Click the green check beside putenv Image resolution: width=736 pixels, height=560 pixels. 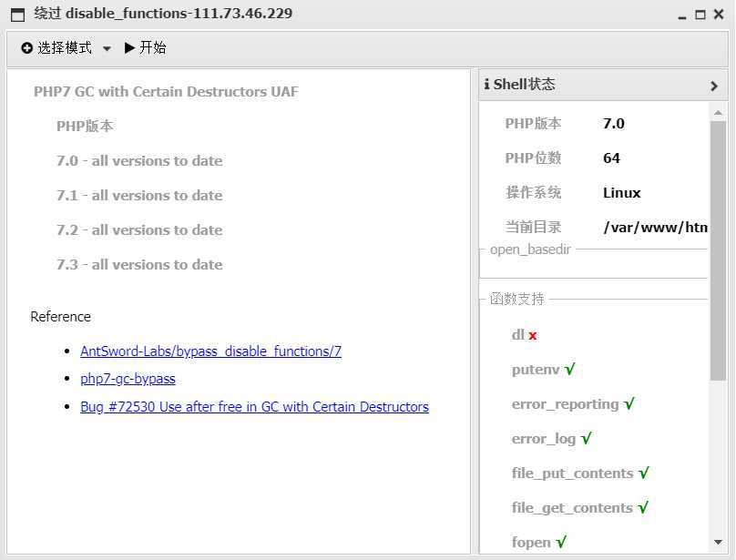coord(570,370)
